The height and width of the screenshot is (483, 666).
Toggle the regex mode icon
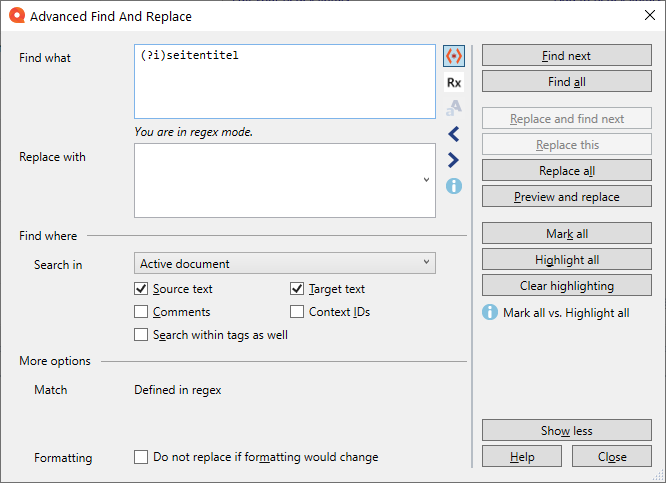pyautogui.click(x=454, y=56)
